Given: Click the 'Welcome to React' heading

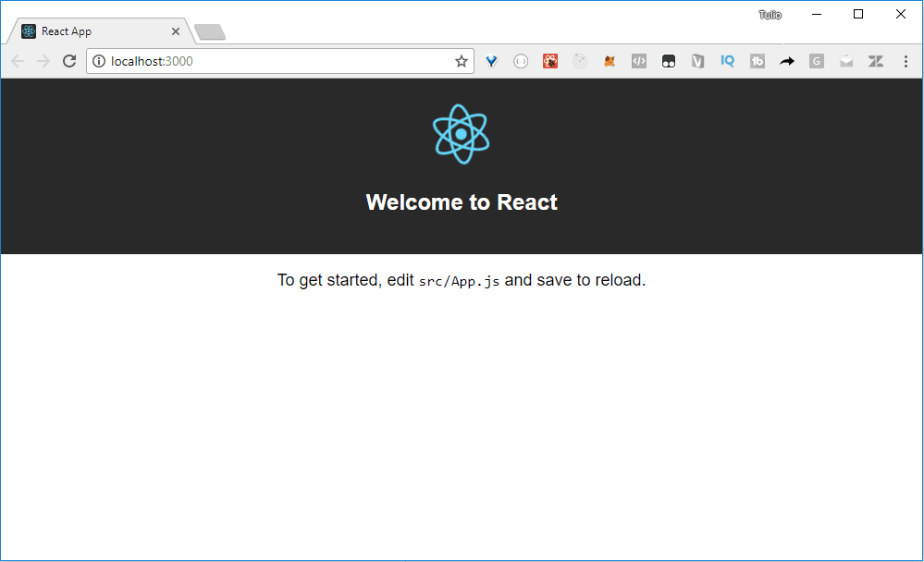Looking at the screenshot, I should 462,202.
